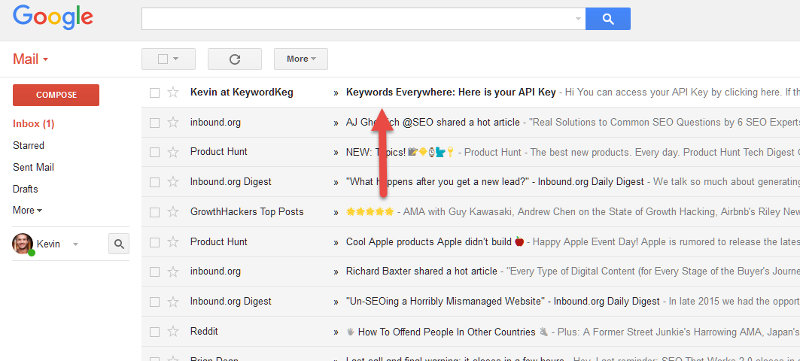Check the Reddit email checkbox

click(x=155, y=332)
